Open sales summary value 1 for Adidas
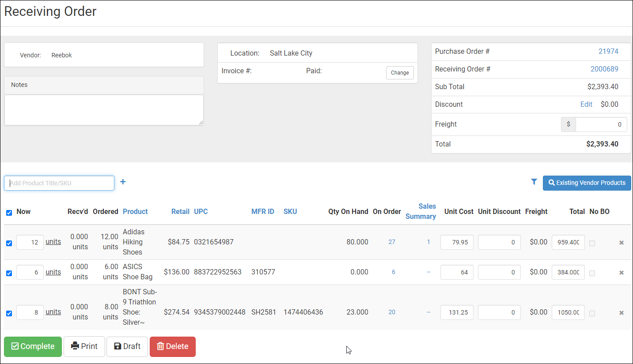Image resolution: width=633 pixels, height=364 pixels. [x=428, y=242]
